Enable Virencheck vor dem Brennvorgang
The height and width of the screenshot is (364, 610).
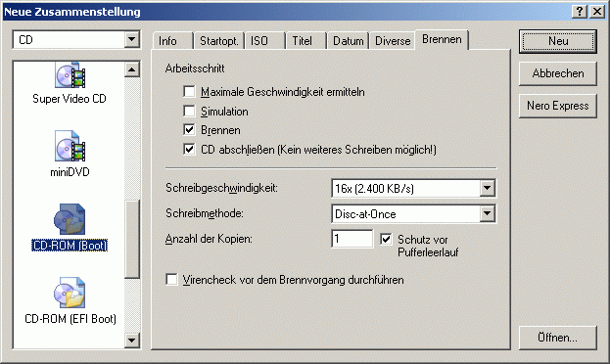tap(171, 280)
